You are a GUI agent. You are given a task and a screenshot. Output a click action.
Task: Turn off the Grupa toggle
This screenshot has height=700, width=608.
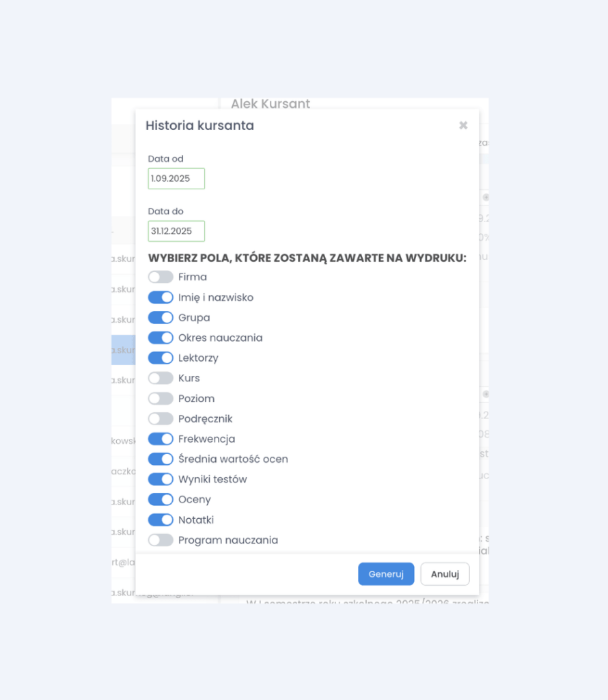(x=161, y=317)
